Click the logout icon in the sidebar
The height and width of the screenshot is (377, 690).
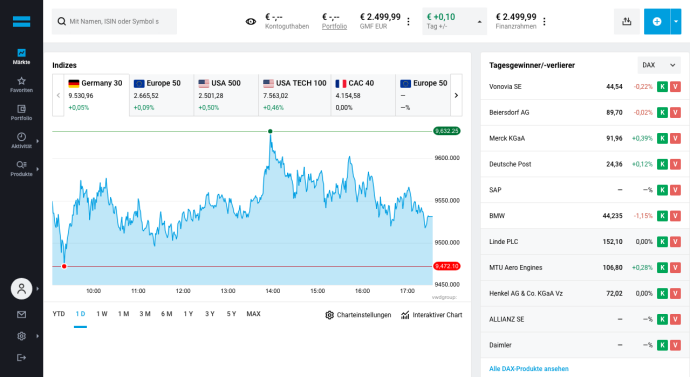(21, 358)
